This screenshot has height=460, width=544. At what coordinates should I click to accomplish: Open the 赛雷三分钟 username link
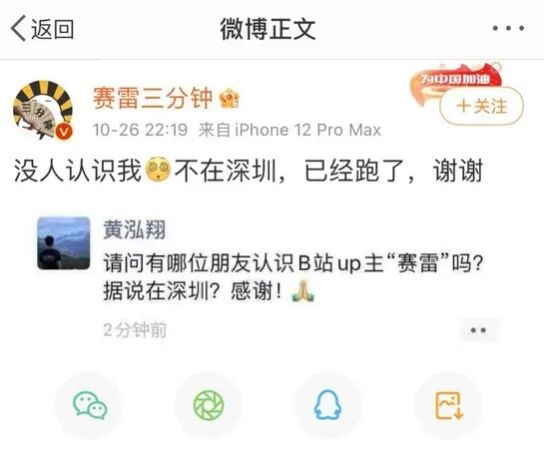click(x=152, y=99)
